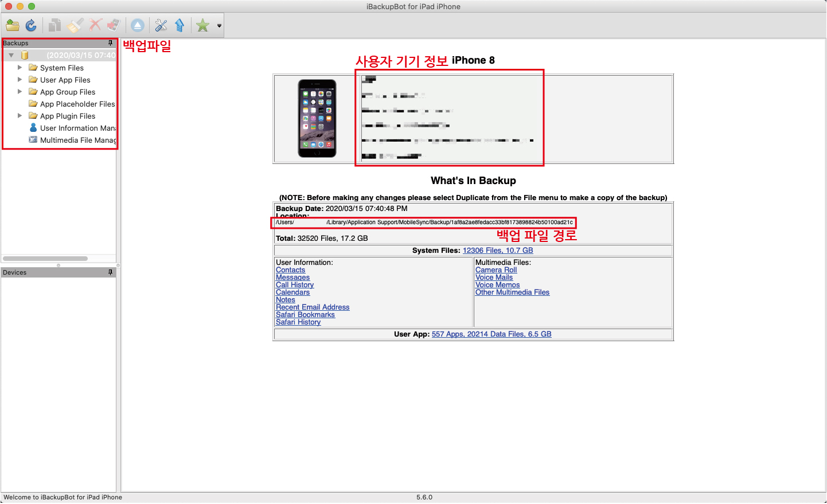
Task: Select App Placeholder Files in the tree
Action: point(77,104)
